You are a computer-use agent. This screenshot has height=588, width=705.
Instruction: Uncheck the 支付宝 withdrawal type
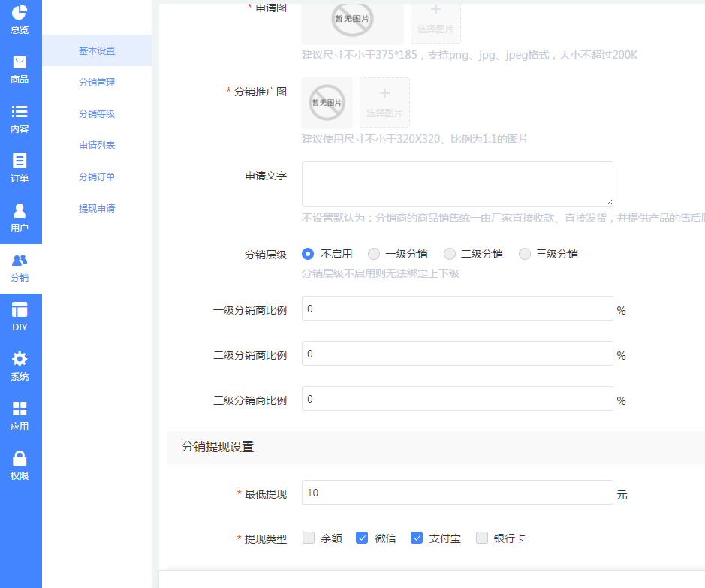click(x=417, y=538)
